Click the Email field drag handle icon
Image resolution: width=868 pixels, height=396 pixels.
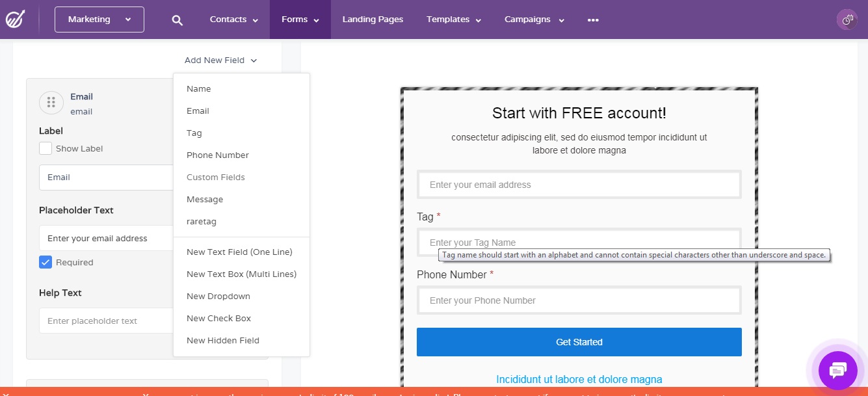[51, 103]
